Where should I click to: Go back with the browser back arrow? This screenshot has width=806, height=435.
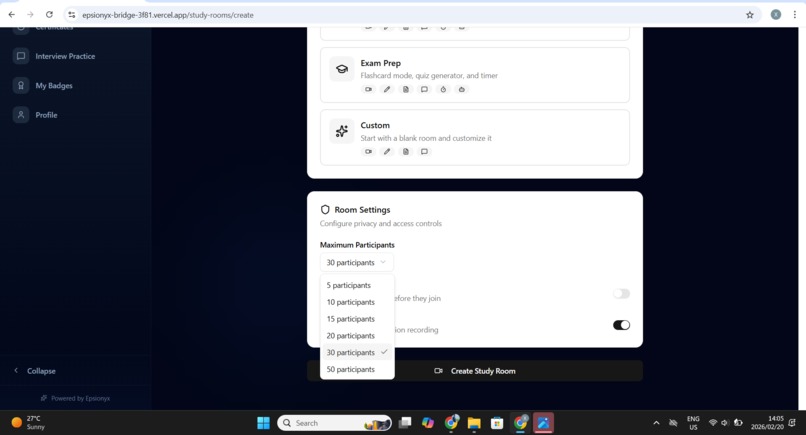[11, 15]
